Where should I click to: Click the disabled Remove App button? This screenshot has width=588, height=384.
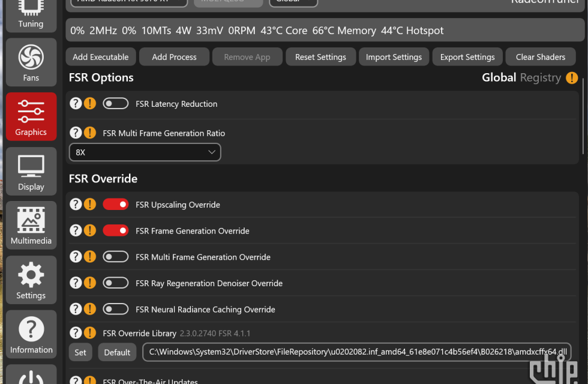coord(247,57)
